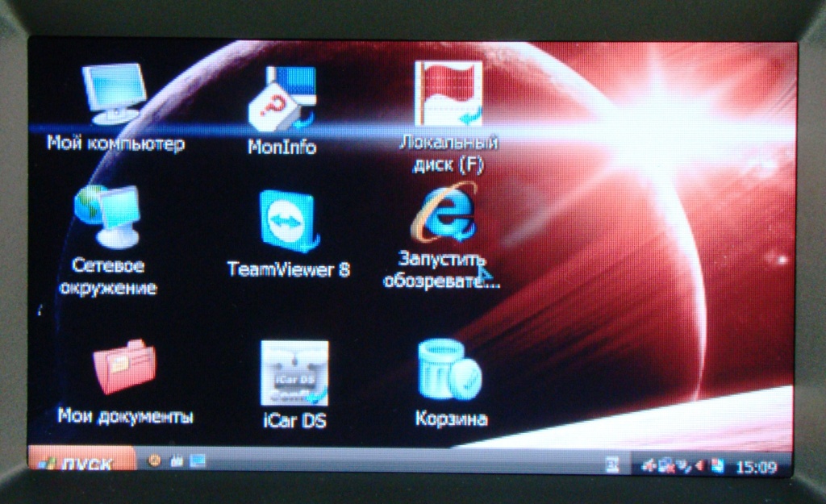Open the language indicator on the taskbar
Screen dimensions: 826x504
tap(612, 464)
